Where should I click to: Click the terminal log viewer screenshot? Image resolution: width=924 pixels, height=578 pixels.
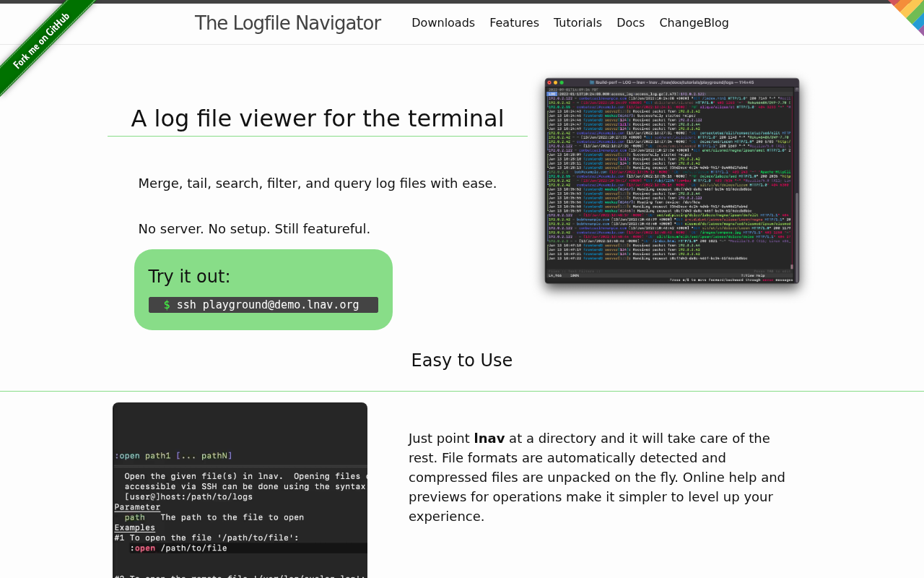click(x=671, y=181)
